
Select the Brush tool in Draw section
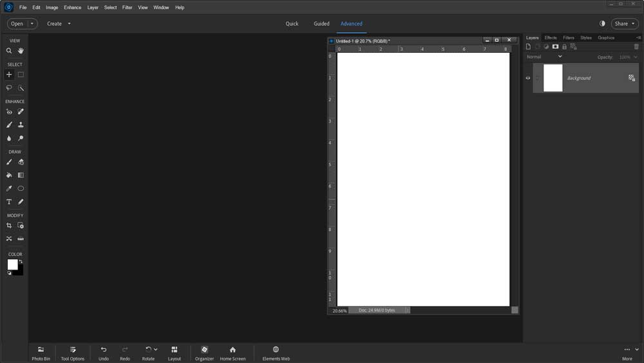point(9,162)
